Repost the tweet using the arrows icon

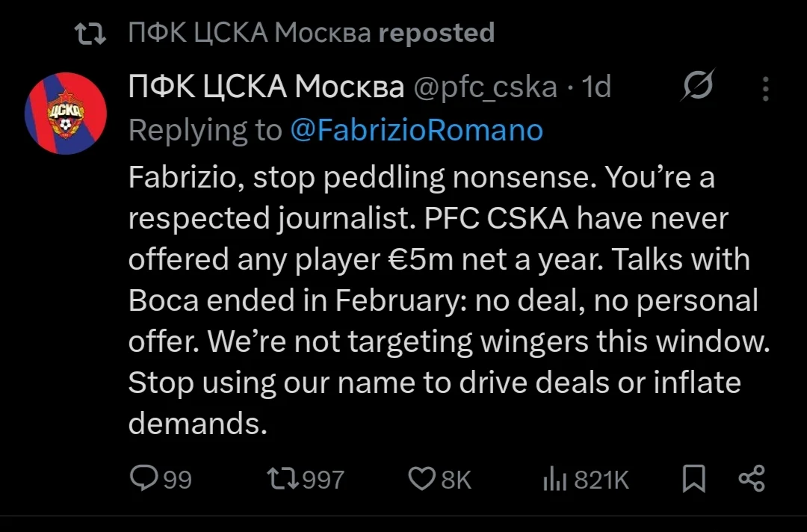(x=283, y=478)
